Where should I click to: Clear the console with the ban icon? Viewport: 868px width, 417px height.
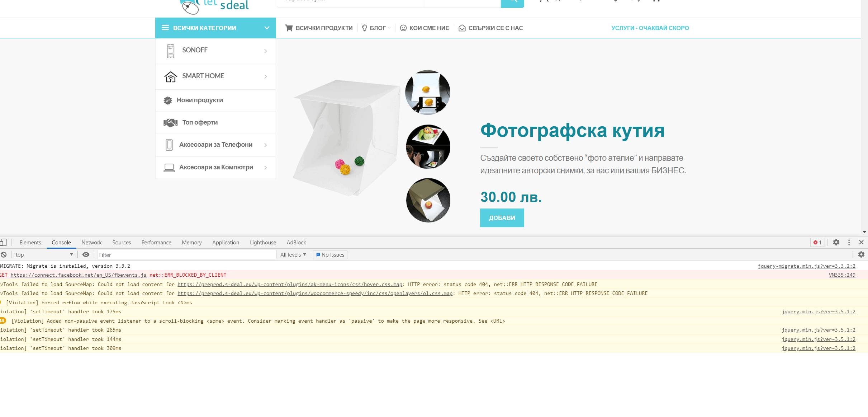pyautogui.click(x=4, y=255)
